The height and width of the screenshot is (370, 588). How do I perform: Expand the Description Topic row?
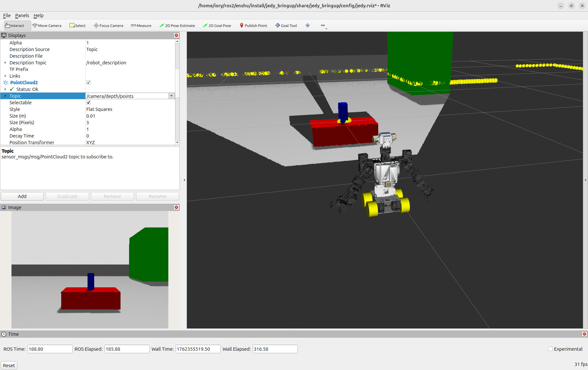(x=5, y=63)
